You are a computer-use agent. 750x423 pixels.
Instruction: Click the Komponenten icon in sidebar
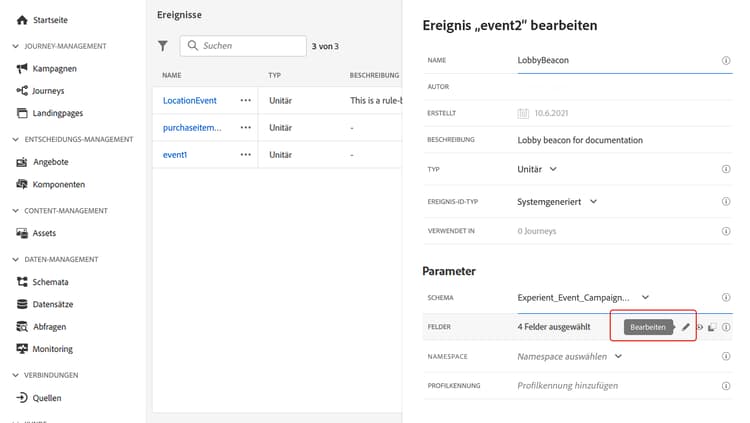tap(22, 184)
